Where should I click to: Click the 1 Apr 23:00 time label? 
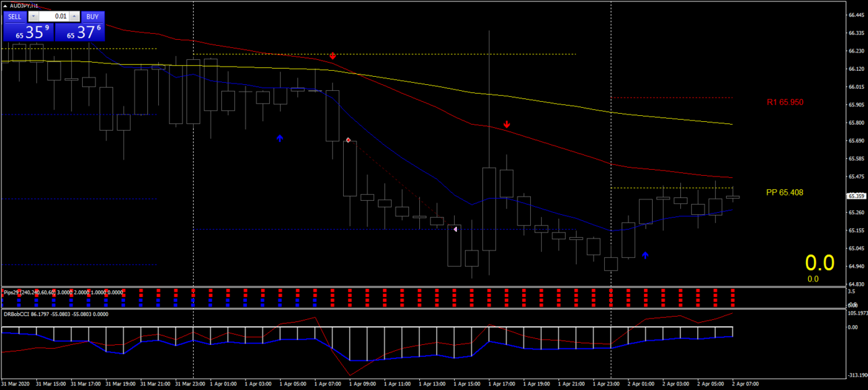click(x=607, y=384)
